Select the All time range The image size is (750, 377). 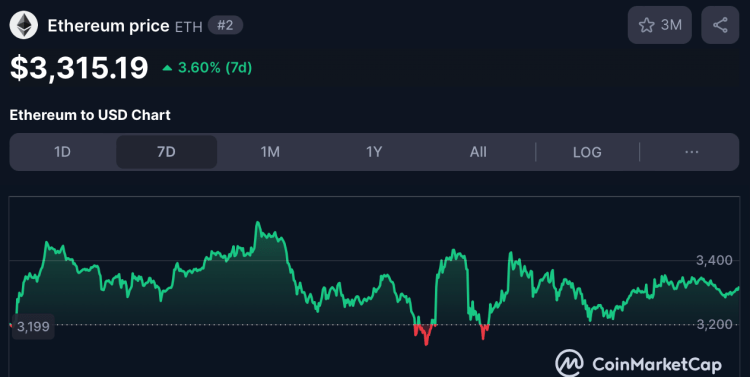(x=478, y=152)
